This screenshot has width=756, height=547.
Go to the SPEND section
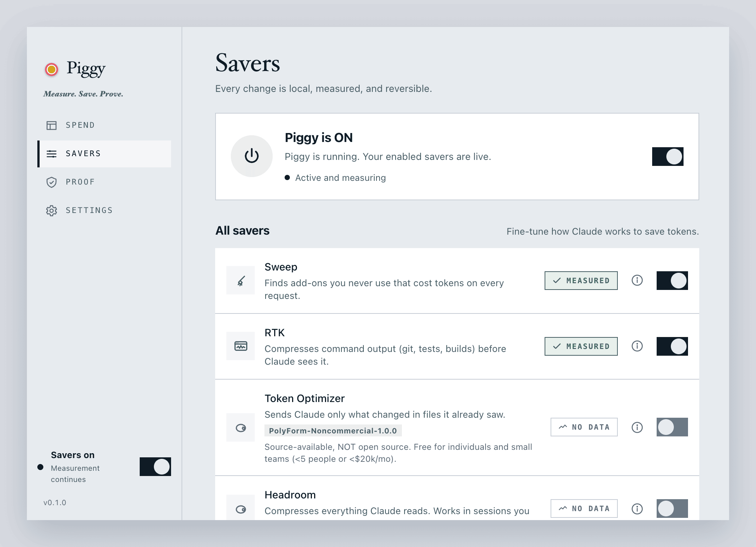pyautogui.click(x=104, y=125)
